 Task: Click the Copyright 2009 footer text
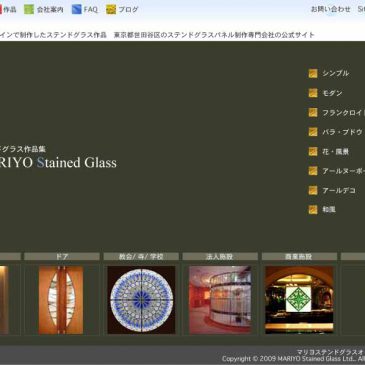pyautogui.click(x=293, y=359)
